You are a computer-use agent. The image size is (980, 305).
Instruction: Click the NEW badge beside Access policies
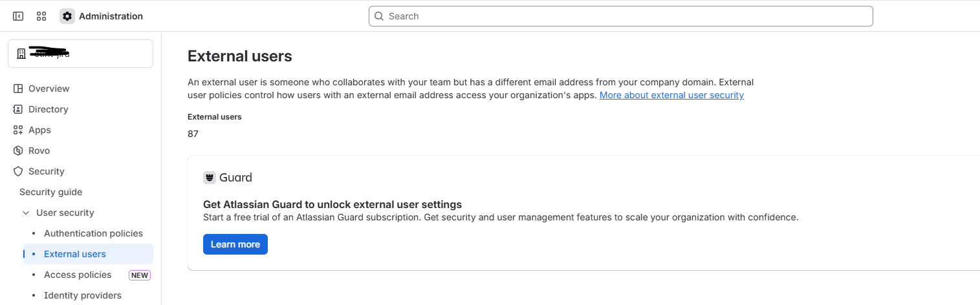click(140, 275)
